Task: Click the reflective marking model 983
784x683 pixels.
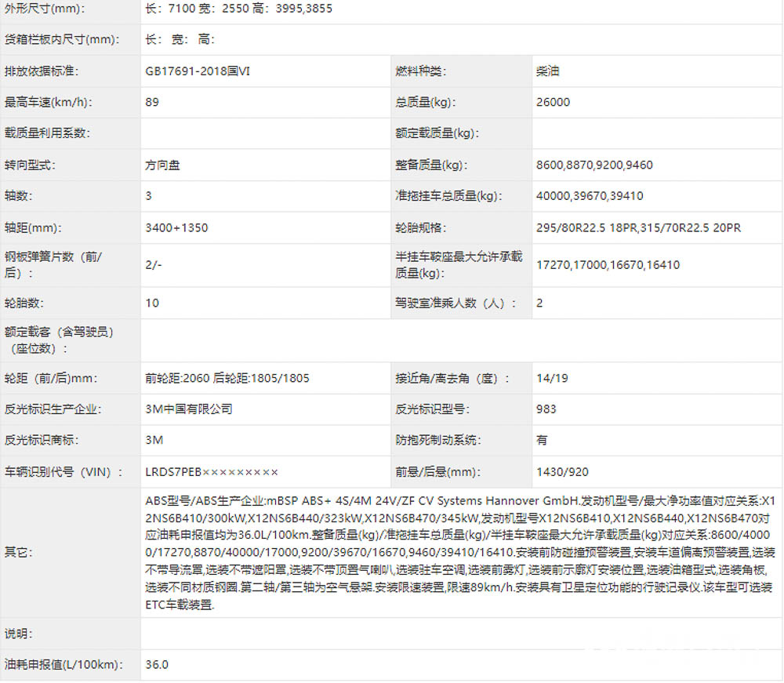Action: [543, 409]
